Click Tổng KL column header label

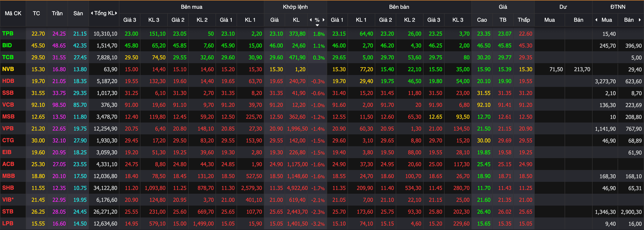tap(104, 13)
